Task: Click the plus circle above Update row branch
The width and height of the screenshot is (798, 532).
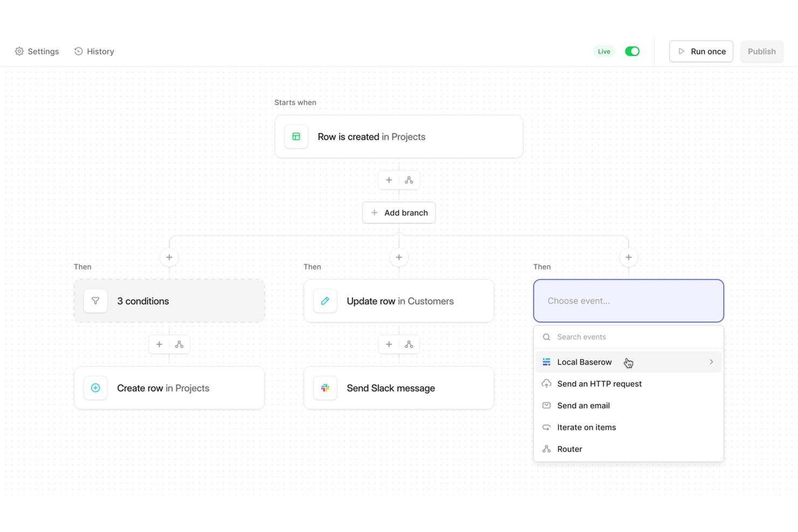Action: (x=399, y=257)
